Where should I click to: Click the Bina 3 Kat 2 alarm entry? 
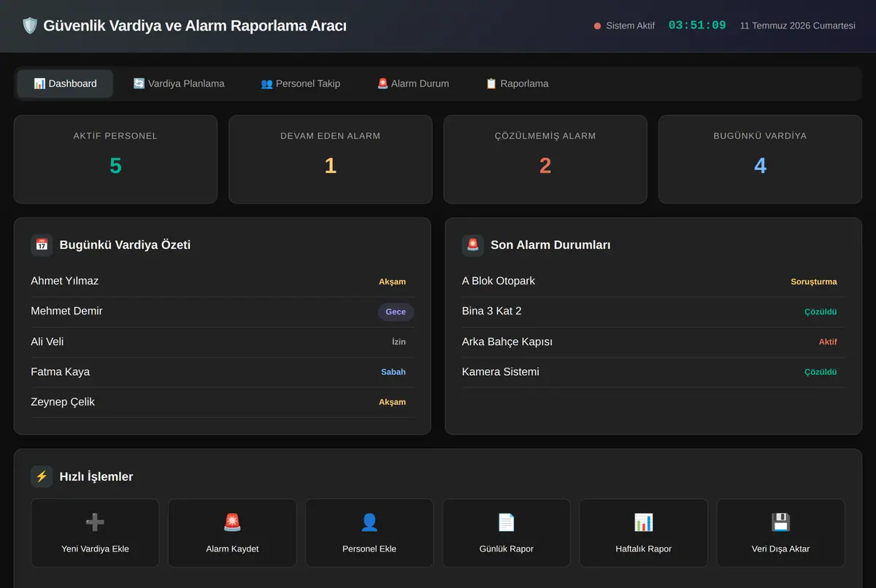653,312
